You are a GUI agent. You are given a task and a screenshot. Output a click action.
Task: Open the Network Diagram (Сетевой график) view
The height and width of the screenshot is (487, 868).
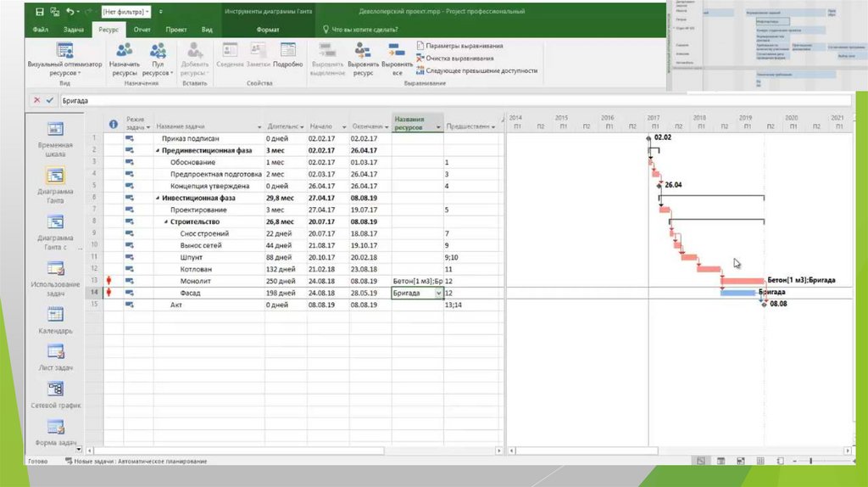click(55, 395)
